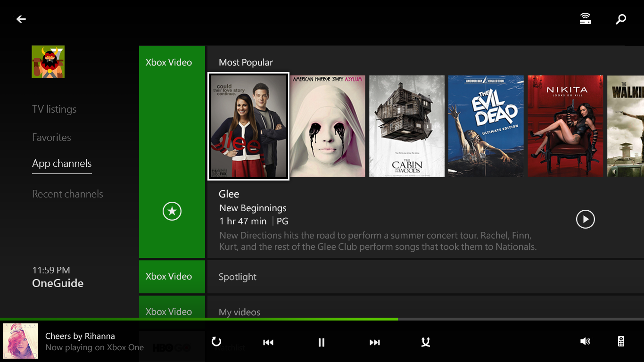The height and width of the screenshot is (362, 644).
Task: Select Recent channels in the sidebar
Action: (x=67, y=194)
